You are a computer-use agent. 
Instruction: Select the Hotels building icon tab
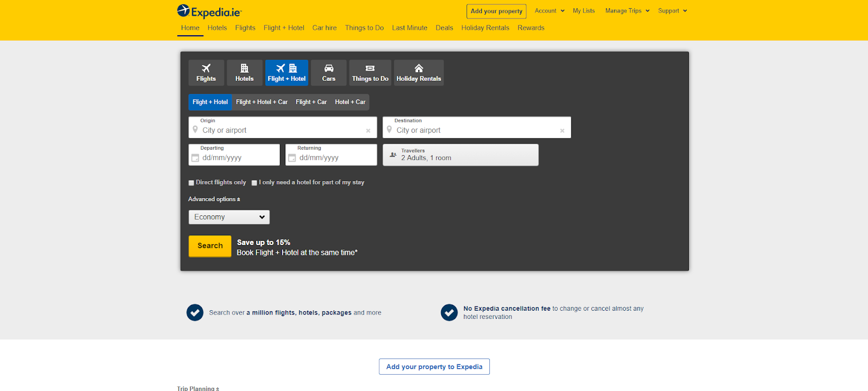coord(245,73)
